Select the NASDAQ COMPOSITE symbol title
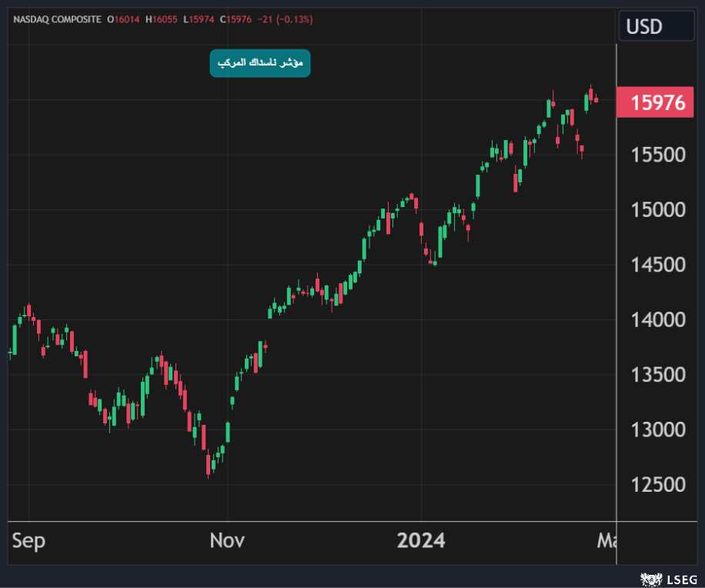Image resolution: width=705 pixels, height=588 pixels. point(57,19)
